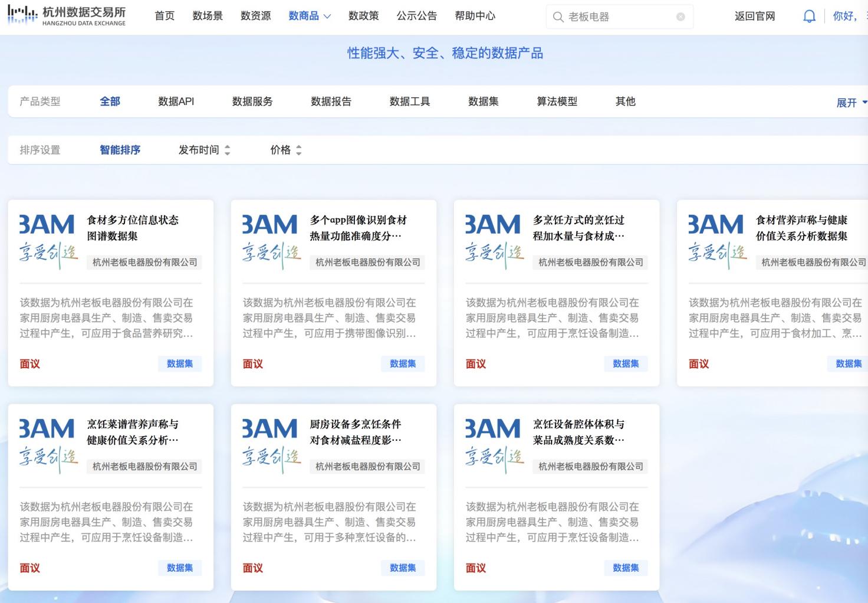Screen dimensions: 868x603
Task: Click the company tag on 多个app图像识别 card
Action: click(x=367, y=263)
